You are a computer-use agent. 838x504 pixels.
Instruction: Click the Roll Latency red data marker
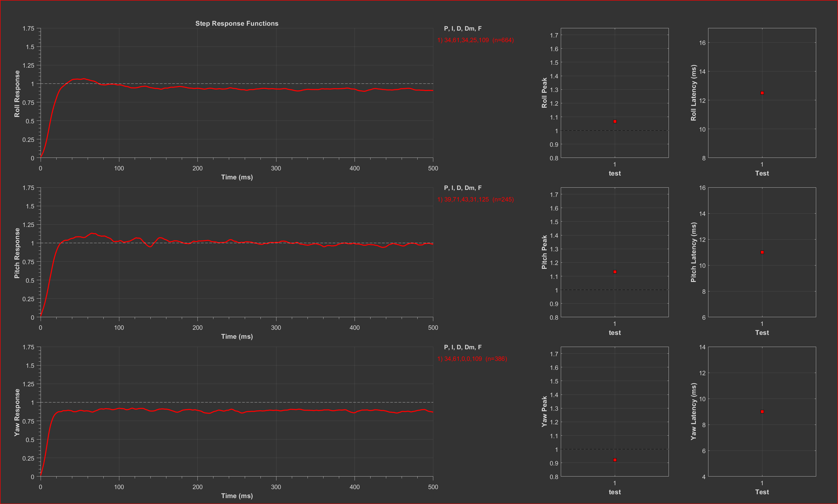click(x=762, y=93)
